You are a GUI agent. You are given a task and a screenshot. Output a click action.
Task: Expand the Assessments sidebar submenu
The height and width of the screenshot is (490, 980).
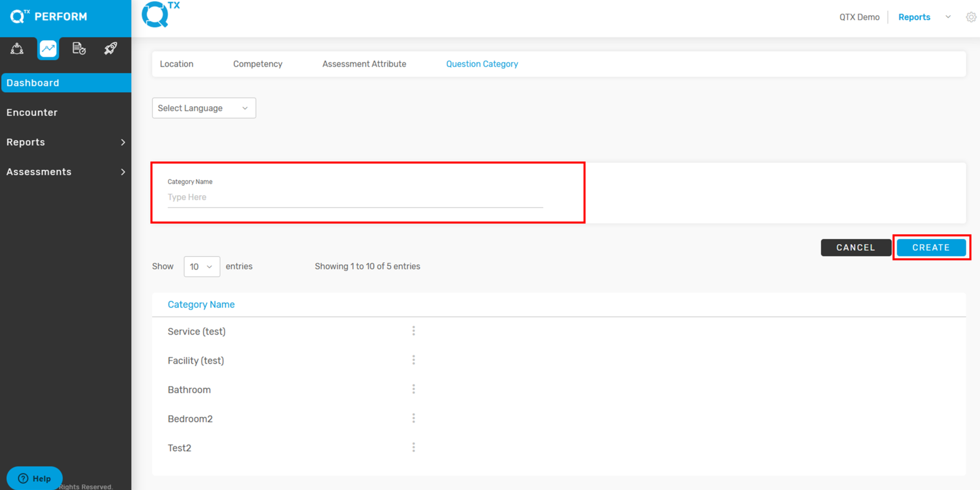122,172
